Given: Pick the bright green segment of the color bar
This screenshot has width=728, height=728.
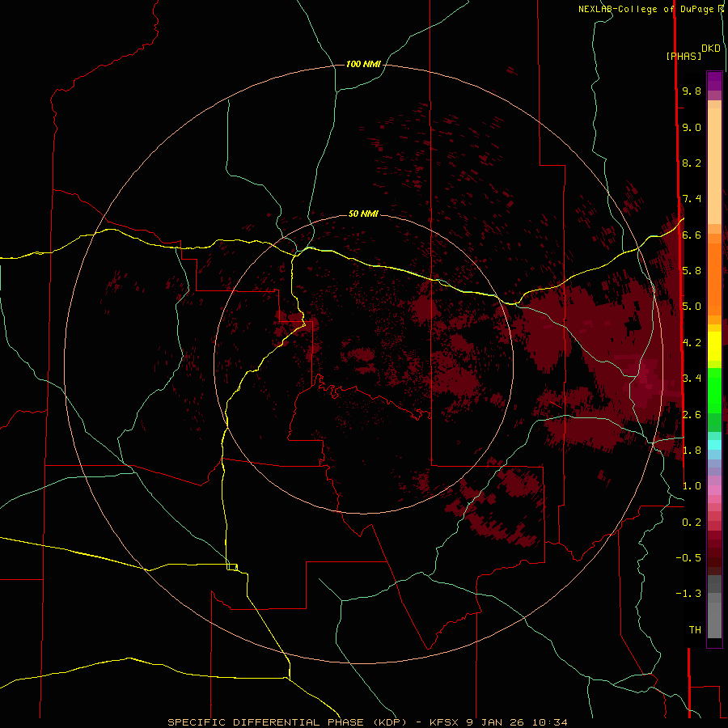Looking at the screenshot, I should coord(714,391).
